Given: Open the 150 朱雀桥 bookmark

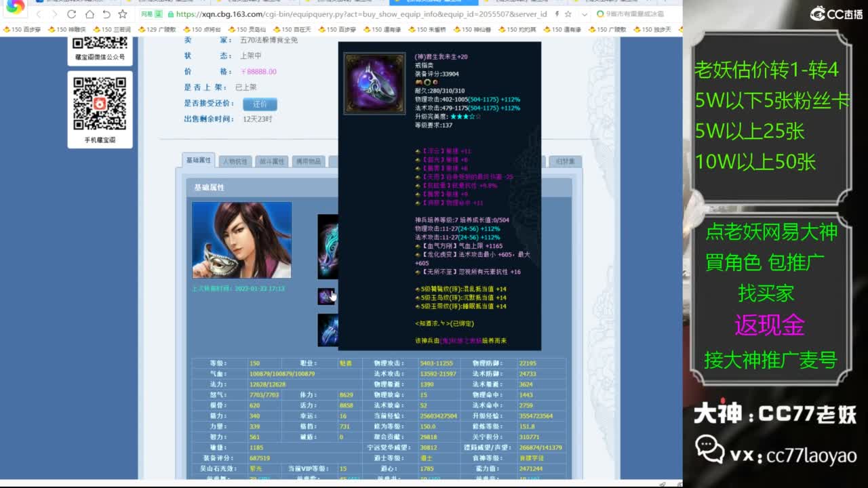Looking at the screenshot, I should [x=427, y=30].
